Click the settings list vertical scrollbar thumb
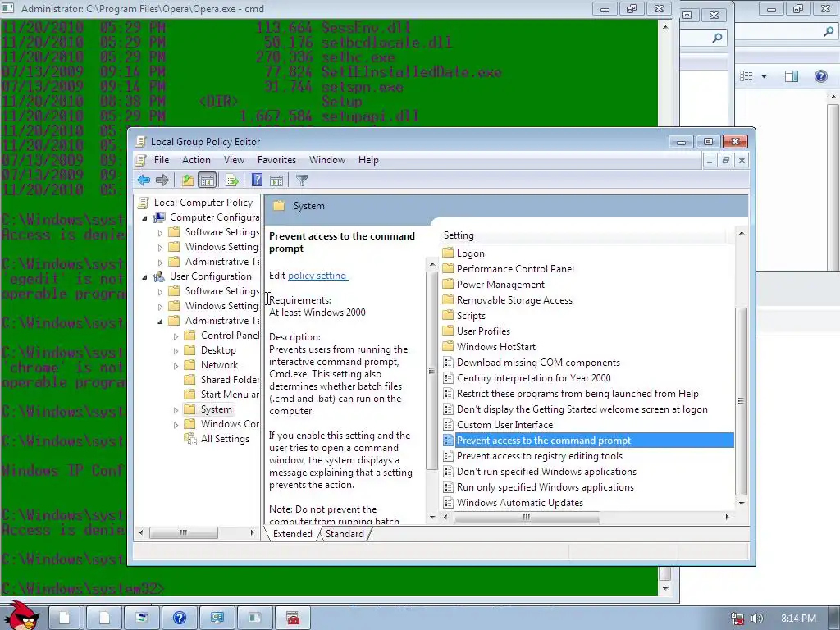 [741, 401]
